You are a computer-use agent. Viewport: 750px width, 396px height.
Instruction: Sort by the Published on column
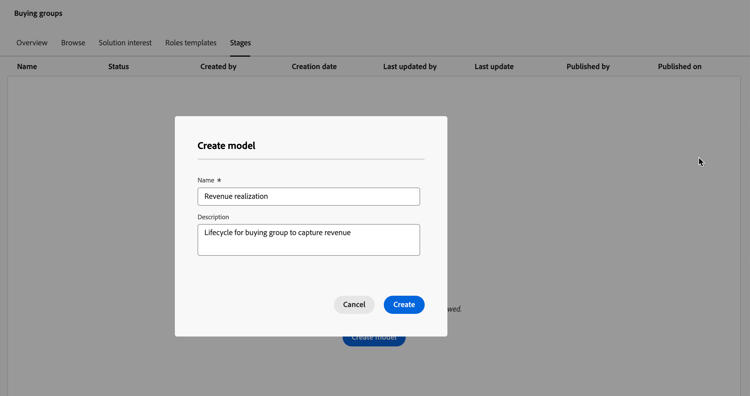click(x=680, y=66)
